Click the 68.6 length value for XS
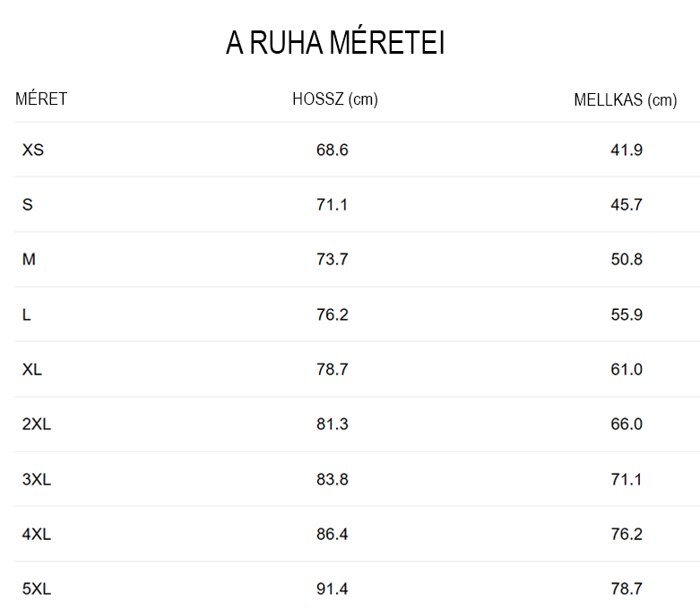The height and width of the screenshot is (609, 700). 333,150
